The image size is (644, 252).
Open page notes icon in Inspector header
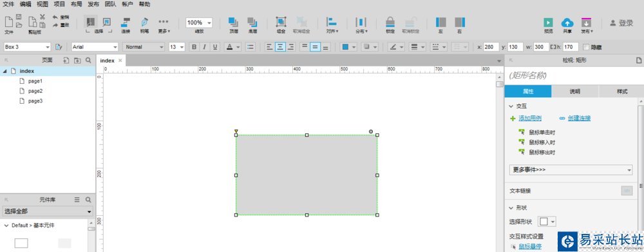639,61
